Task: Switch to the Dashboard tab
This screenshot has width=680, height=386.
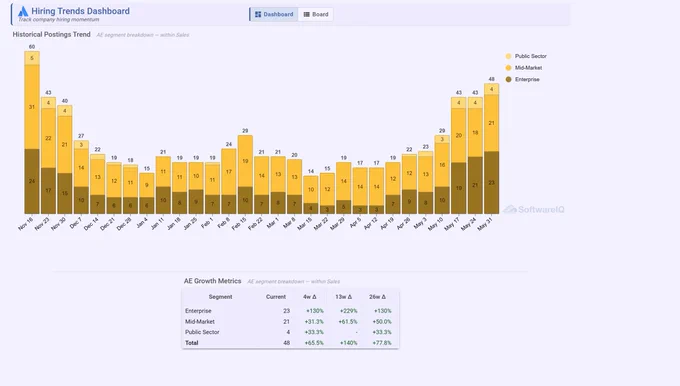Action: tap(274, 14)
